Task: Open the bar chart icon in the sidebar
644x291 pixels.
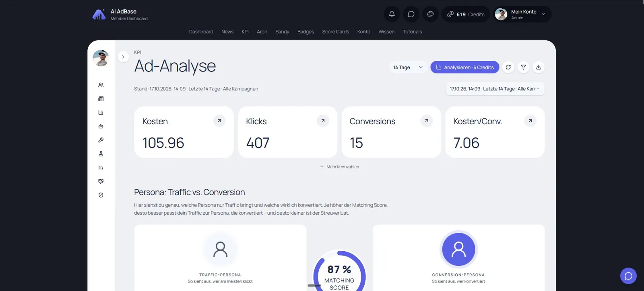Action: [x=101, y=113]
